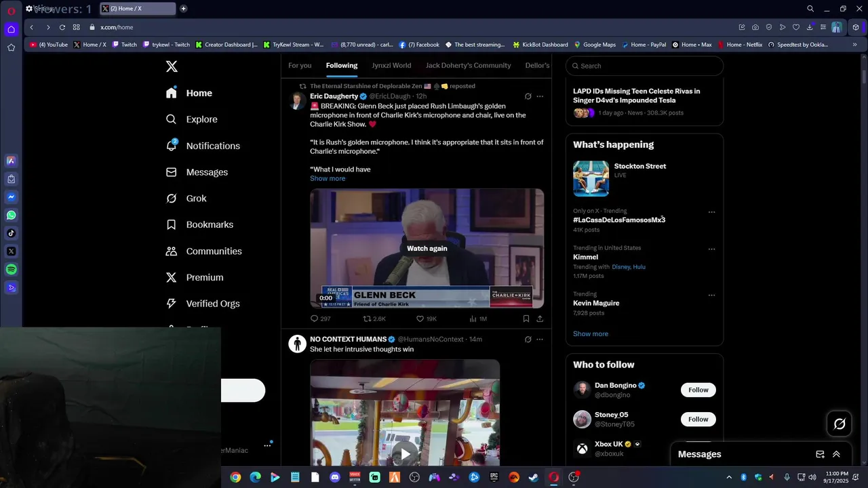
Task: Open a new browser tab
Action: (x=184, y=9)
